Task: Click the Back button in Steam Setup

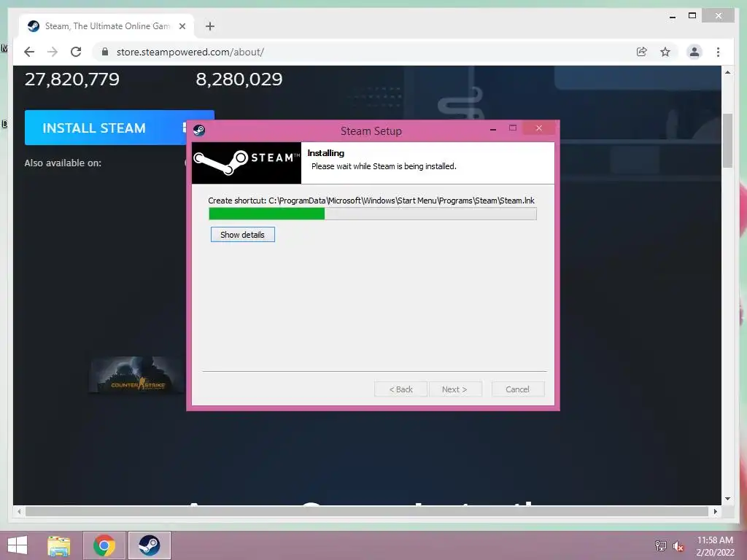Action: (400, 389)
